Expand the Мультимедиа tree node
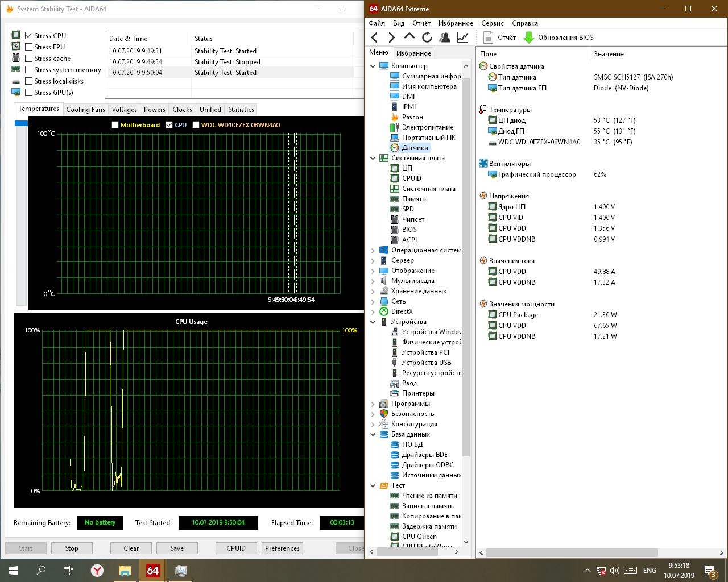This screenshot has height=582, width=728. pyautogui.click(x=373, y=281)
